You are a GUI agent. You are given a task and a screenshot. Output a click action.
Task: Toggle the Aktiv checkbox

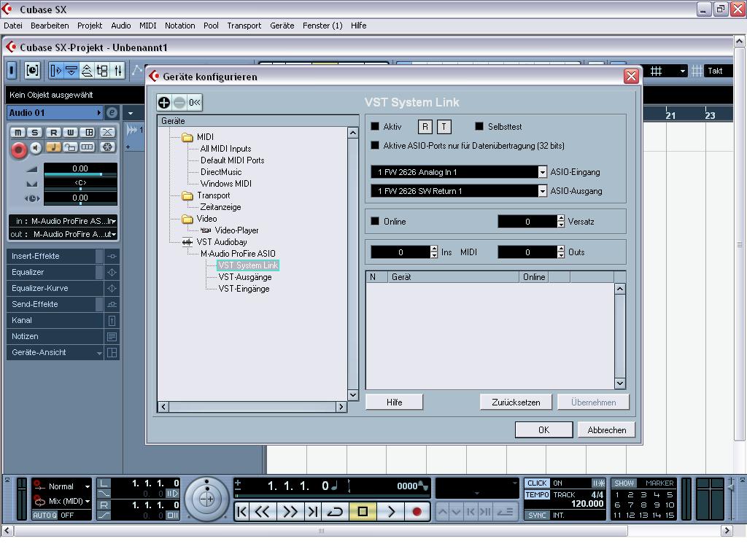[375, 127]
